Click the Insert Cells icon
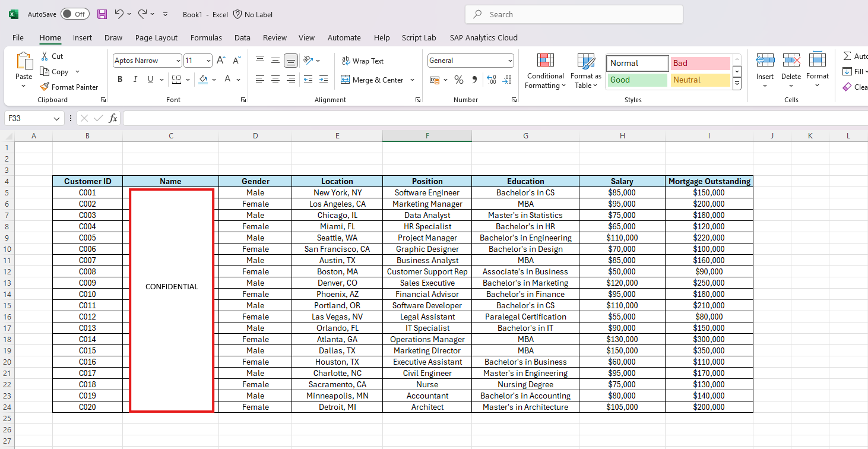Image resolution: width=868 pixels, height=449 pixels. (x=765, y=61)
